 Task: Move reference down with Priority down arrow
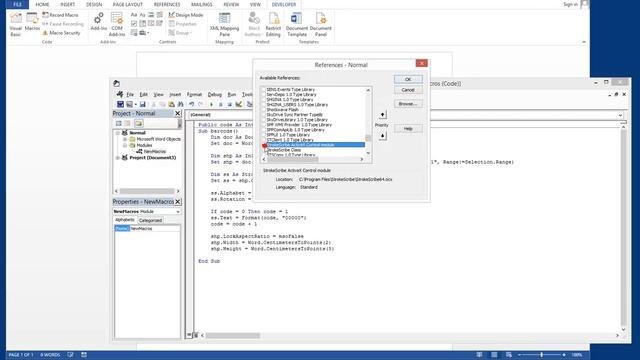[382, 136]
